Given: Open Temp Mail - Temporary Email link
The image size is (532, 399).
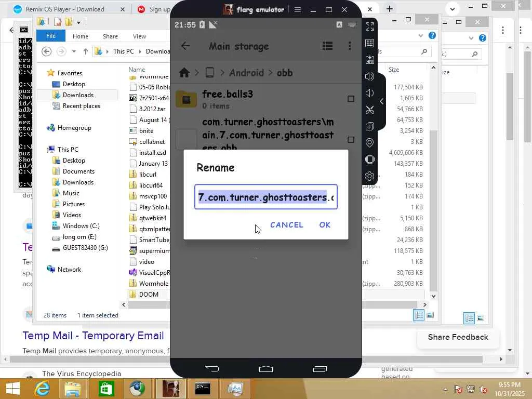Looking at the screenshot, I should (94, 336).
